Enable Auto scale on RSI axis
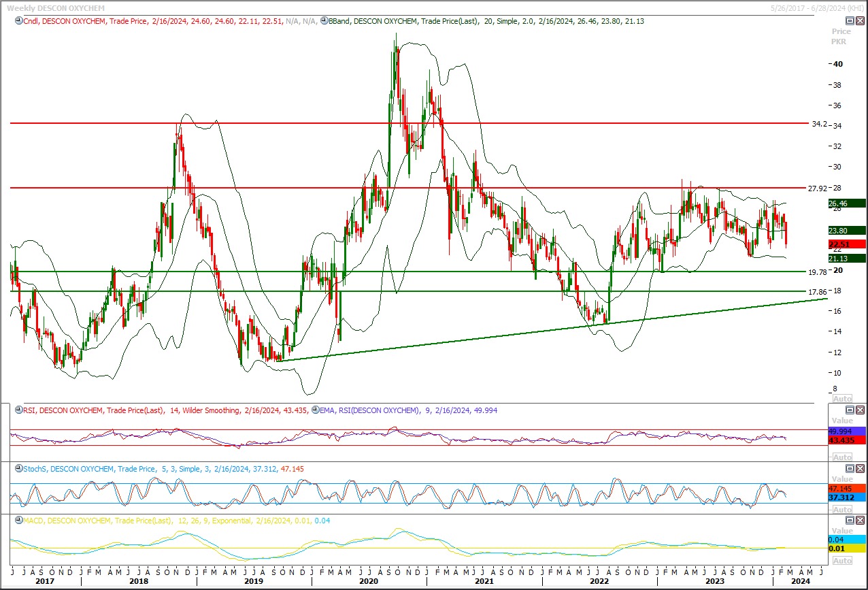The image size is (868, 590). pos(842,457)
